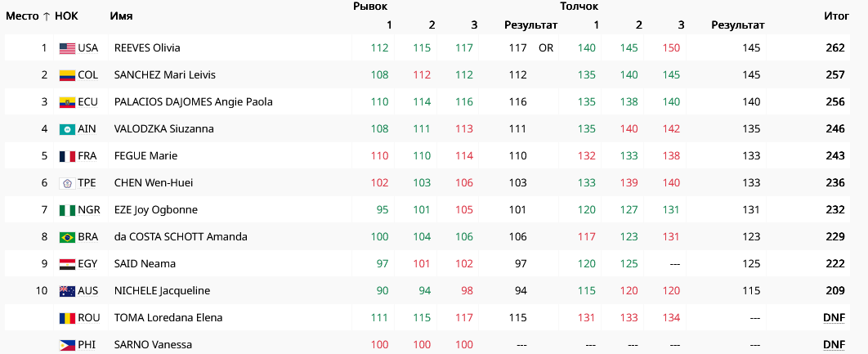Open athlete REEVES Olivia's name
Viewport: 868px width, 354px height.
(147, 48)
